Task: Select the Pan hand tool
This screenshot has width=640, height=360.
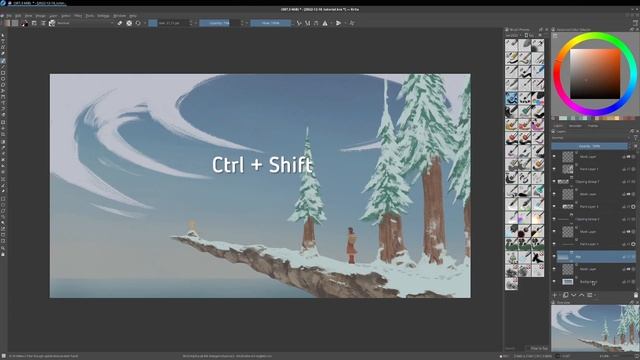Action: point(3,254)
